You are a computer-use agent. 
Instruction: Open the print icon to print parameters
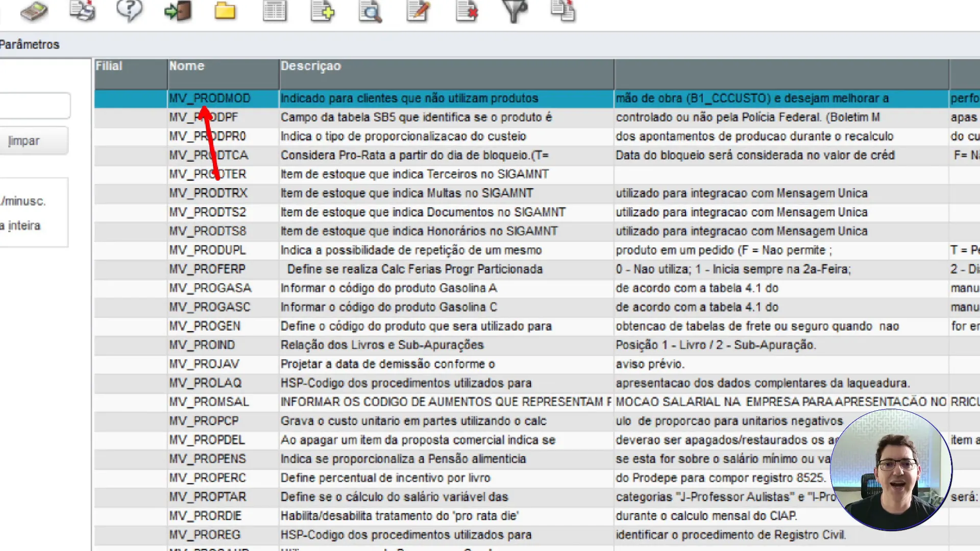click(x=82, y=11)
